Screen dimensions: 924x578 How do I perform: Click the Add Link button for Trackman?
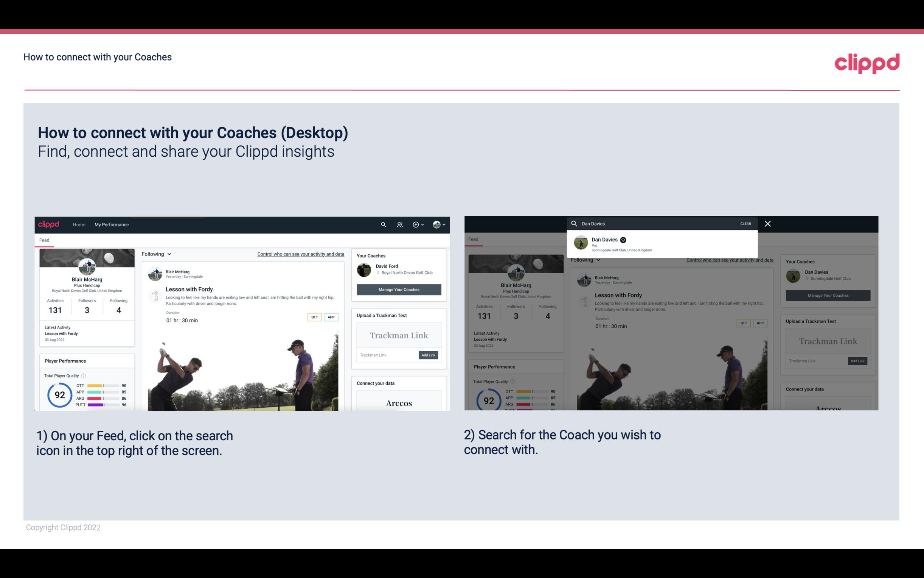[429, 354]
